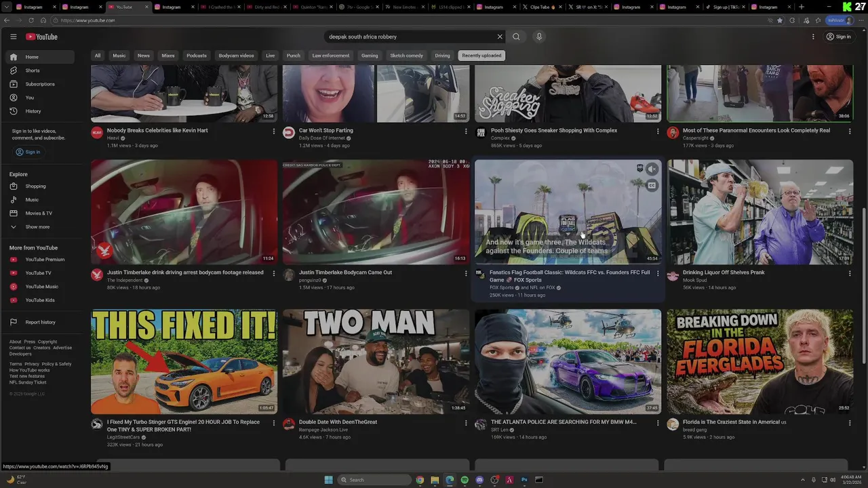The image size is (868, 488).
Task: Click the Windows Start button
Action: [329, 480]
